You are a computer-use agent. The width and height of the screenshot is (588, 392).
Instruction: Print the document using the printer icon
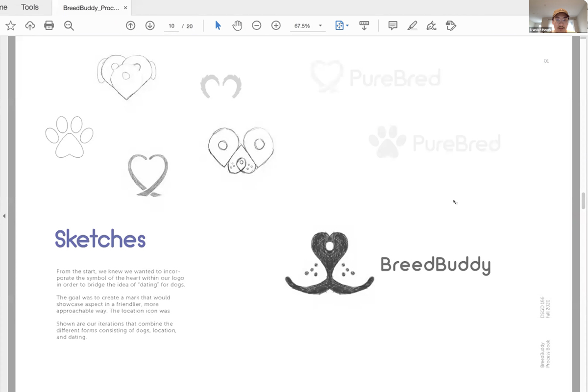point(49,26)
